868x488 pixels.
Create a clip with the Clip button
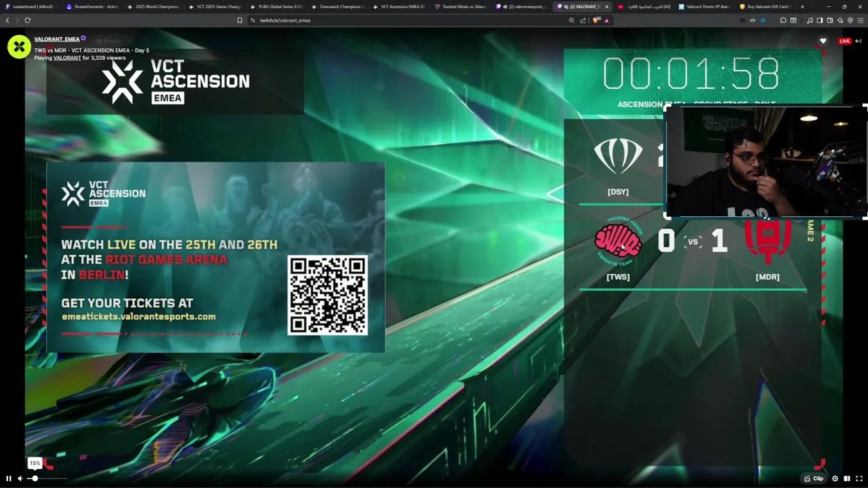(814, 479)
